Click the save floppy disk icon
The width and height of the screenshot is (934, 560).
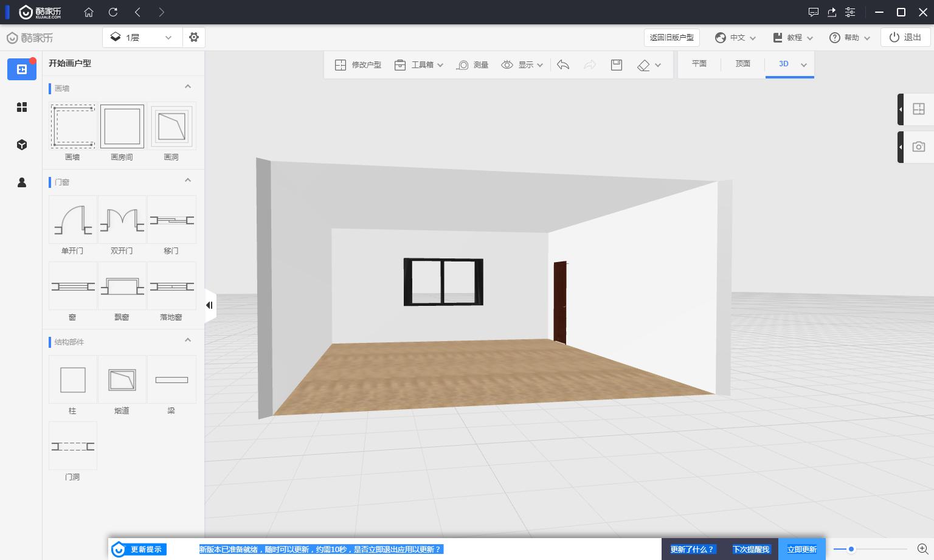(x=616, y=65)
